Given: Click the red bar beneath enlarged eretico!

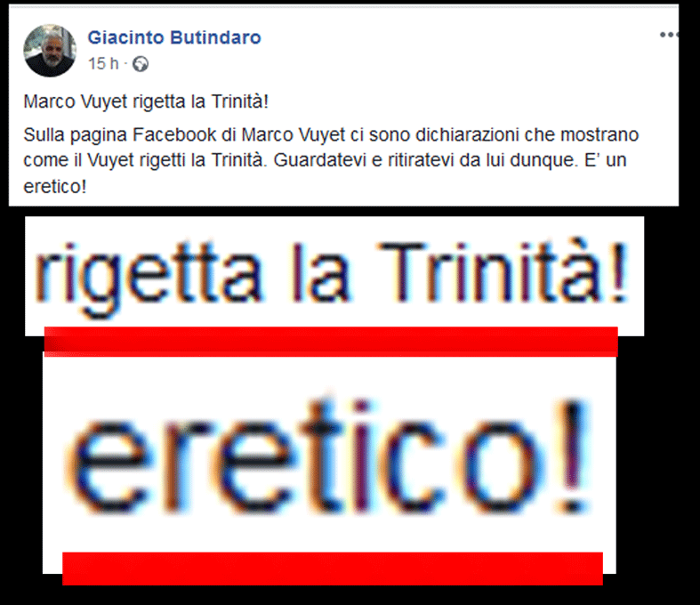Looking at the screenshot, I should 333,569.
